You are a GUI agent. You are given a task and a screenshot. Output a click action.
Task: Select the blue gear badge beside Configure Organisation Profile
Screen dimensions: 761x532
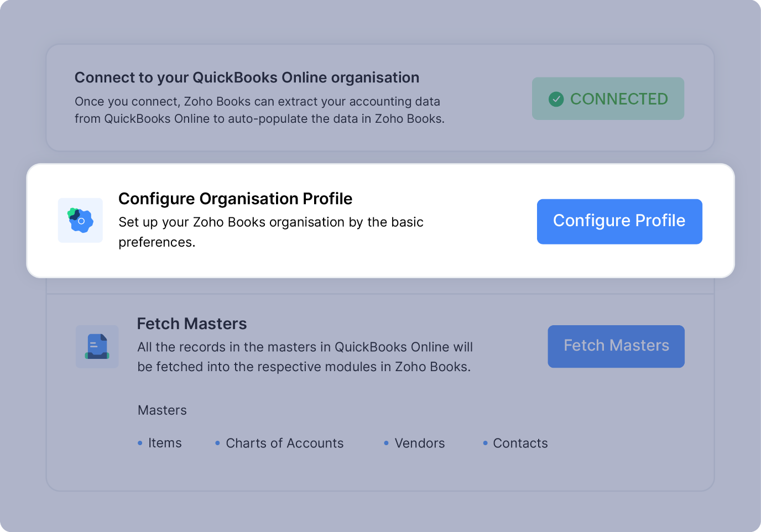80,220
